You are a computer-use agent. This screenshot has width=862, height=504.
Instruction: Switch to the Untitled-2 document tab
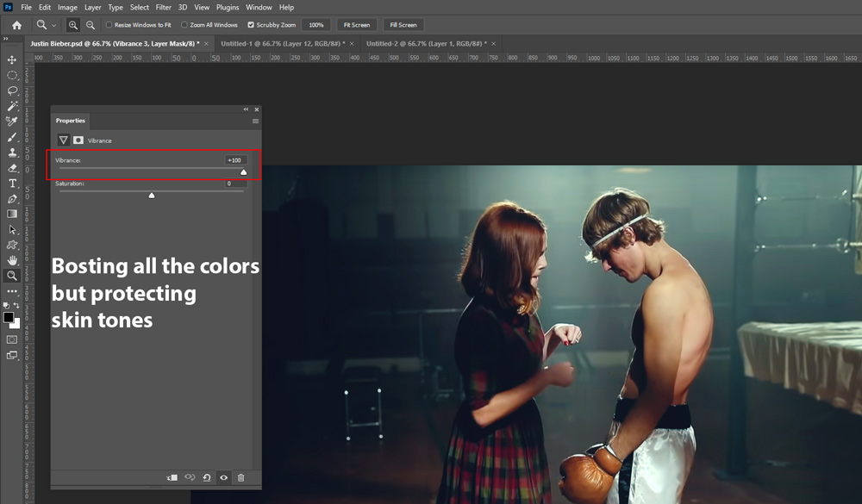point(427,43)
